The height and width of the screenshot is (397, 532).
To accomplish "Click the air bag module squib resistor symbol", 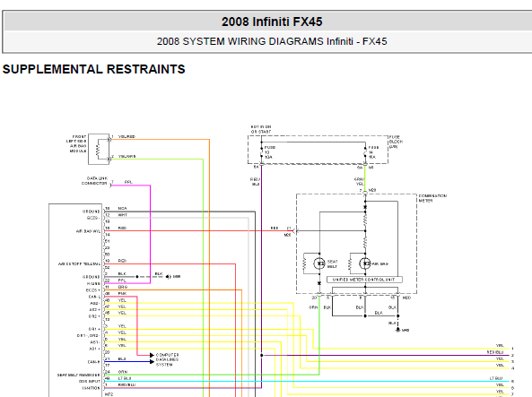I will click(98, 150).
